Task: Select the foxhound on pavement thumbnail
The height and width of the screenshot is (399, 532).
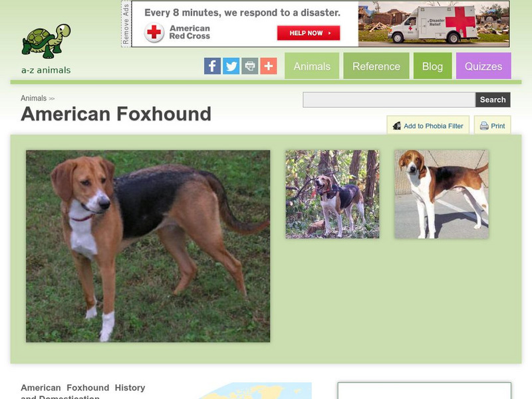Action: [442, 194]
